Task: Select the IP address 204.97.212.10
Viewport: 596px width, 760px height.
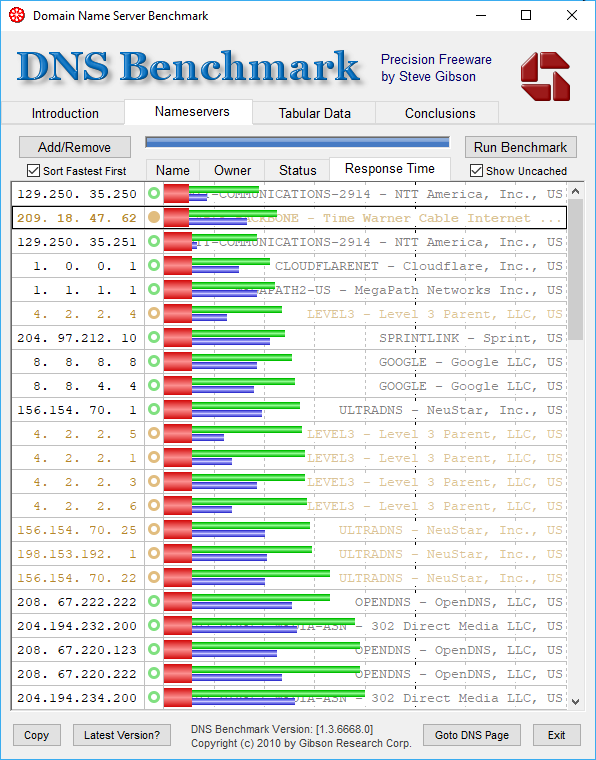Action: pos(77,338)
